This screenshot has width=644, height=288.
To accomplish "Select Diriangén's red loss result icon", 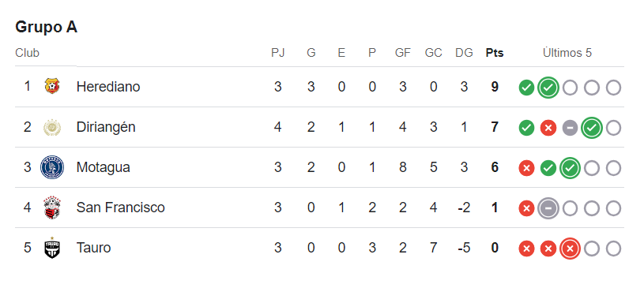I will [x=548, y=128].
